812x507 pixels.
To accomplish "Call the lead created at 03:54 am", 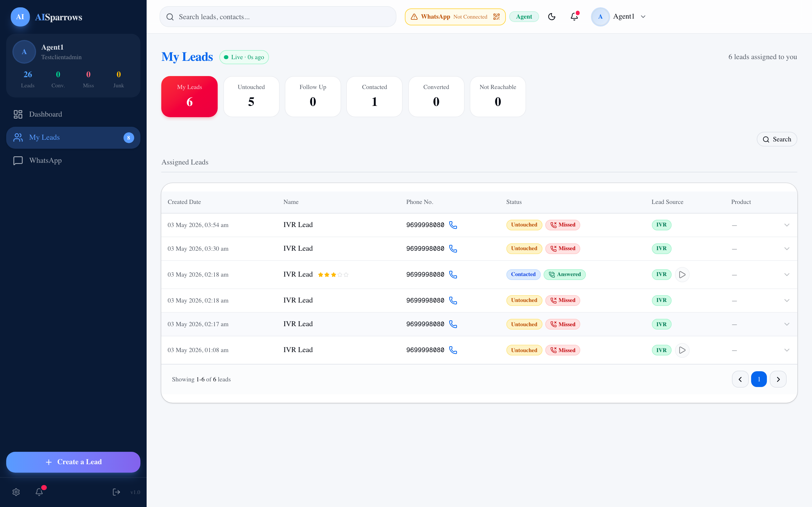I will (453, 225).
